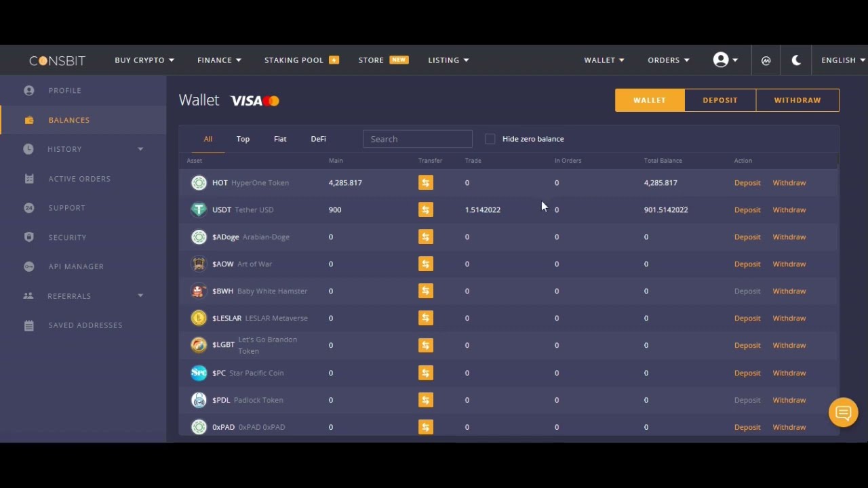
Task: Click the Profile sidebar icon
Action: click(28, 90)
